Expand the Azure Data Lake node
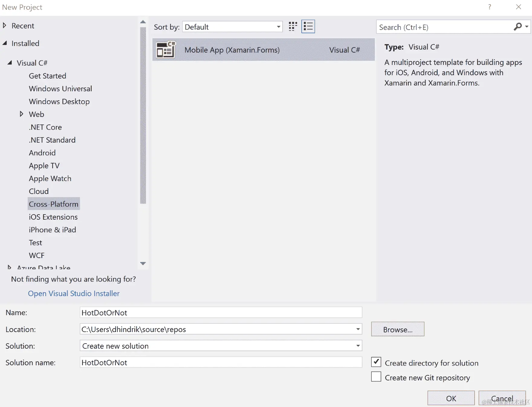This screenshot has width=532, height=407. coord(9,267)
